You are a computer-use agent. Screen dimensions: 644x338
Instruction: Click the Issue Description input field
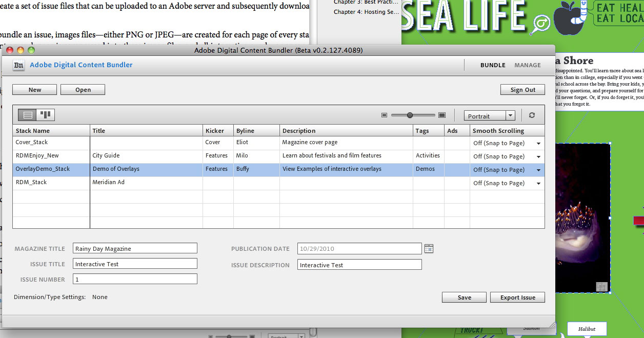click(359, 265)
